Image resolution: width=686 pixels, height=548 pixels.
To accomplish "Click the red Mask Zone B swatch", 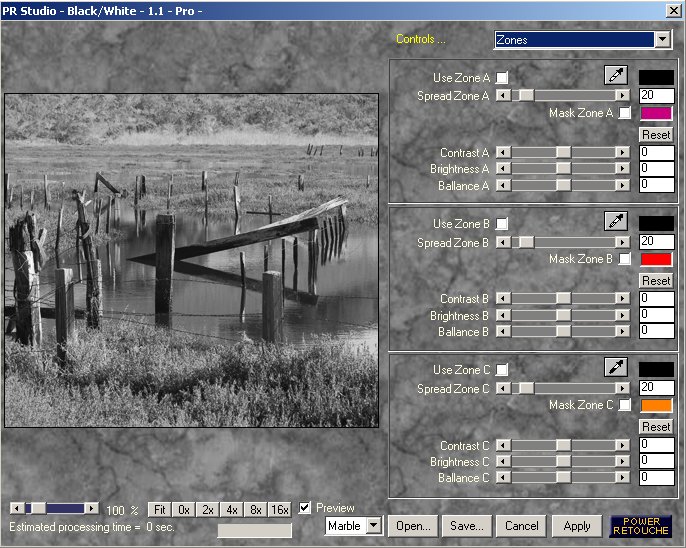I will pos(656,259).
